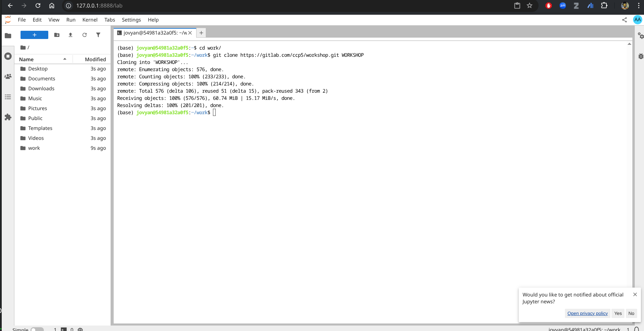The image size is (644, 331).
Task: Open the Debugger bug sidebar icon
Action: [x=641, y=56]
